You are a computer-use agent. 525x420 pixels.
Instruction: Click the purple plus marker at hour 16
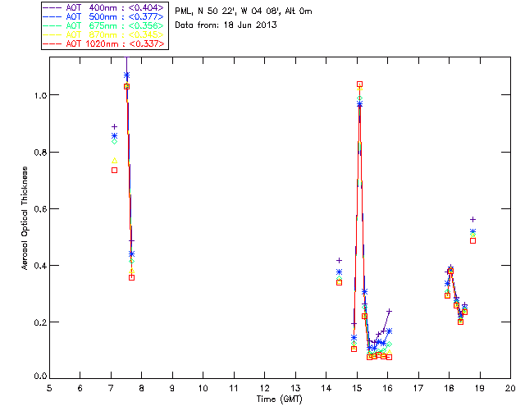coord(389,311)
